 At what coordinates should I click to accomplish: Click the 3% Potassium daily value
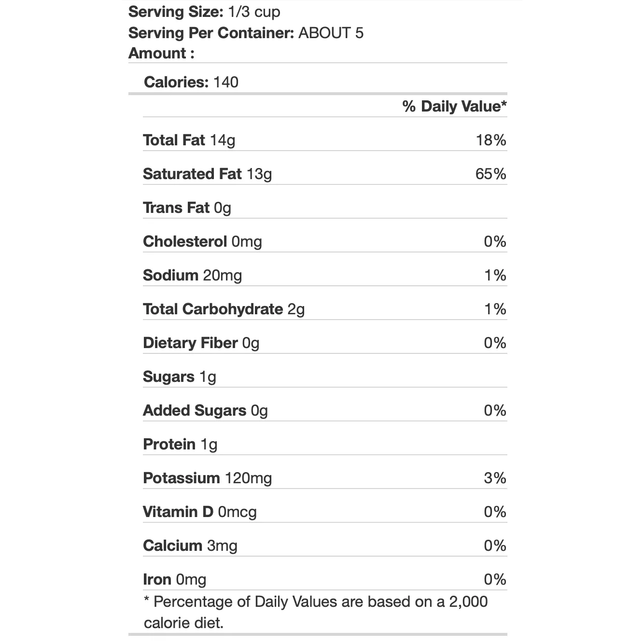495,478
